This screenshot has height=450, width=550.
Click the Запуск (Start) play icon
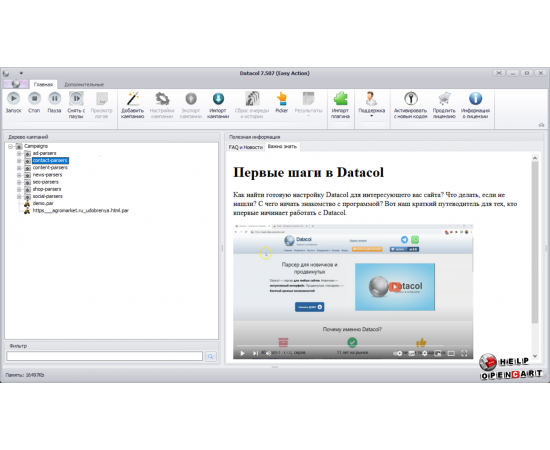(14, 98)
